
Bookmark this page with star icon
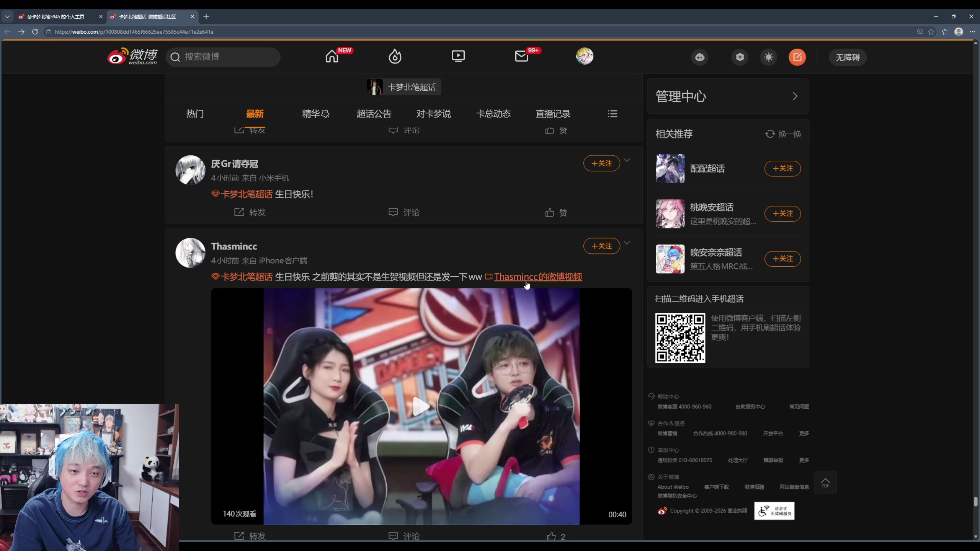click(x=931, y=32)
